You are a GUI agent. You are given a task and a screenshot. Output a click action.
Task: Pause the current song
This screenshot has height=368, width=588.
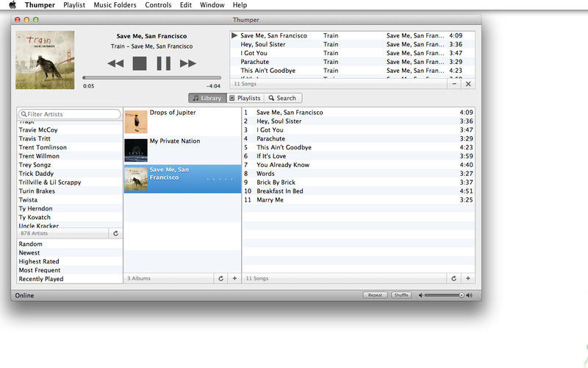pyautogui.click(x=163, y=63)
